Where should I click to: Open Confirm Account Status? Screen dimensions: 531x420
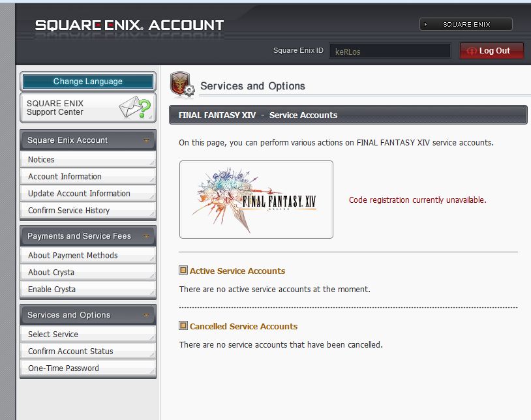88,351
